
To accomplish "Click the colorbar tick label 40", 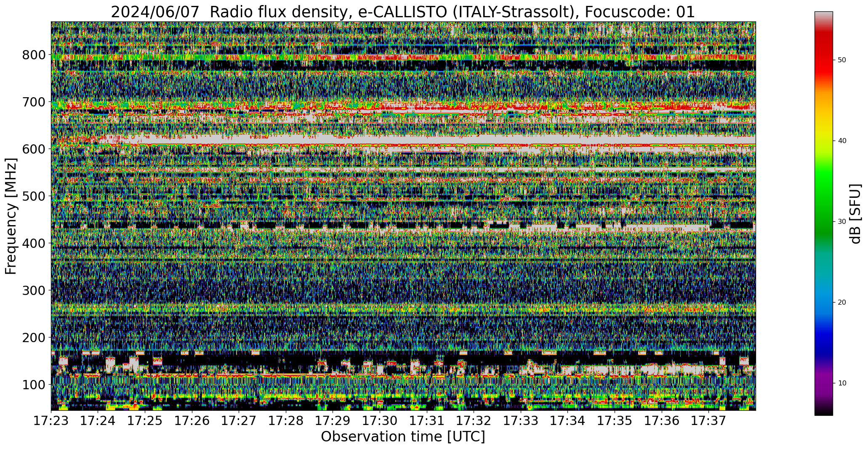I will (x=842, y=141).
